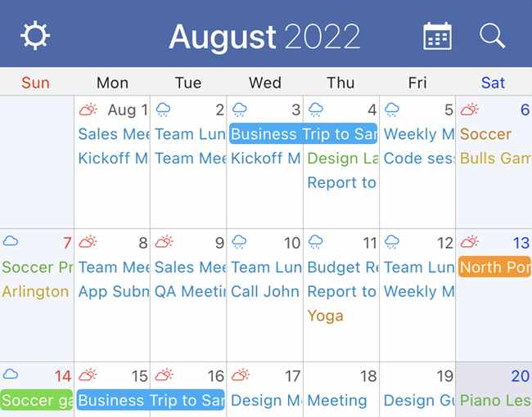Click the rain weather icon on August 10
Image resolution: width=532 pixels, height=417 pixels.
tap(240, 242)
